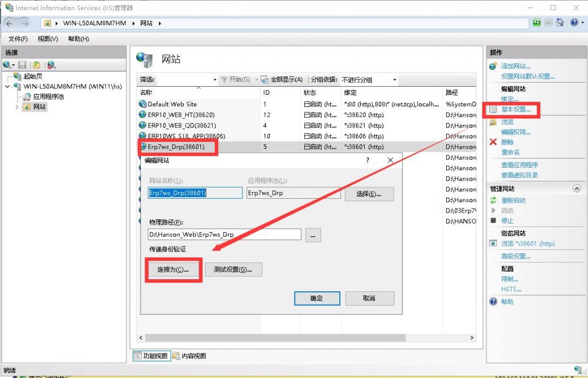Viewport: 588px width, 378px height.
Task: Click the save icon in Connections panel
Action: tap(22, 65)
